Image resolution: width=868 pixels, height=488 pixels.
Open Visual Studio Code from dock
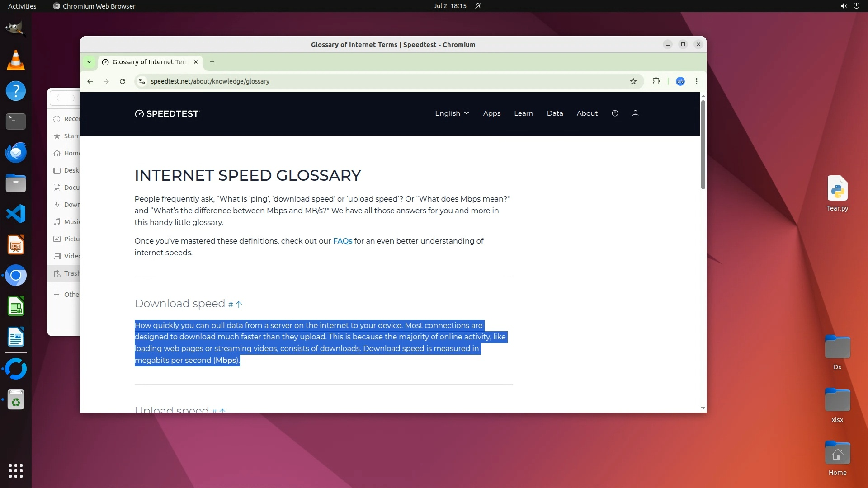click(16, 214)
